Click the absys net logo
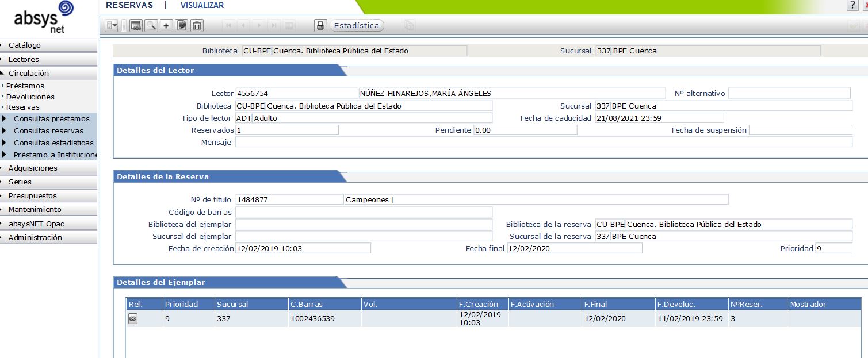 pyautogui.click(x=44, y=17)
